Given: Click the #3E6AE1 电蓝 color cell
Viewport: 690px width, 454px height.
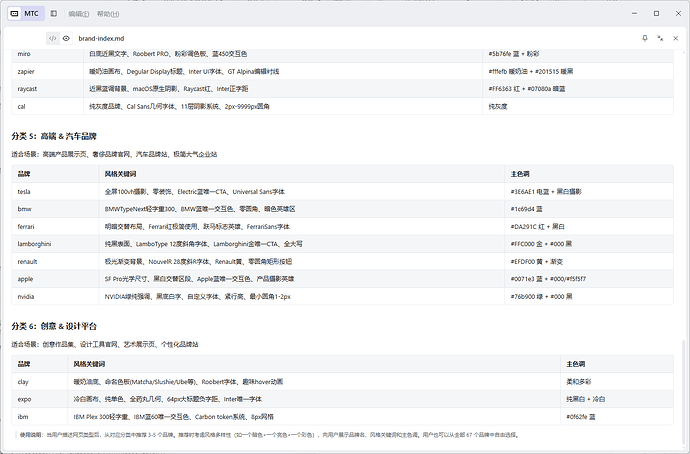Looking at the screenshot, I should 589,192.
